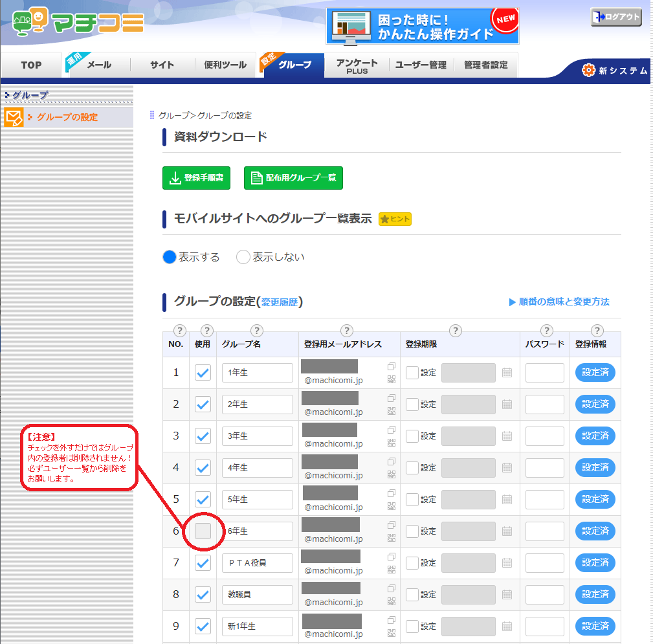Open the 変更履歴 link
The image size is (653, 644).
coord(280,302)
